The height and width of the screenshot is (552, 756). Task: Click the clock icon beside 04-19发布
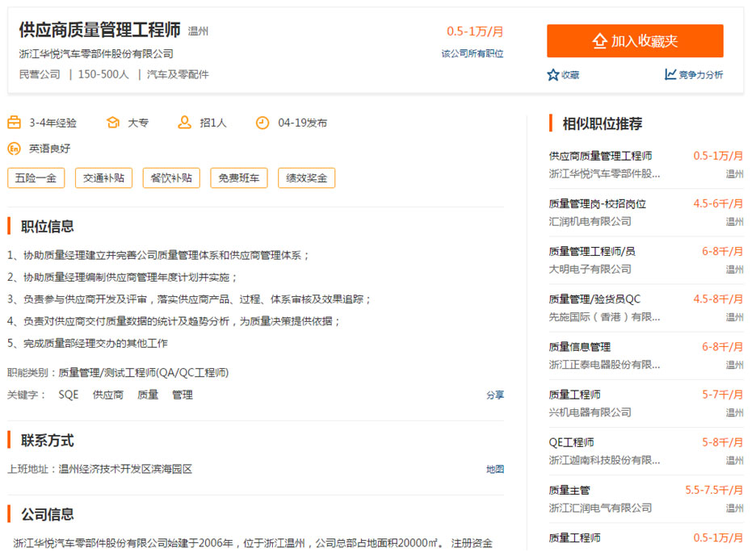[x=262, y=123]
